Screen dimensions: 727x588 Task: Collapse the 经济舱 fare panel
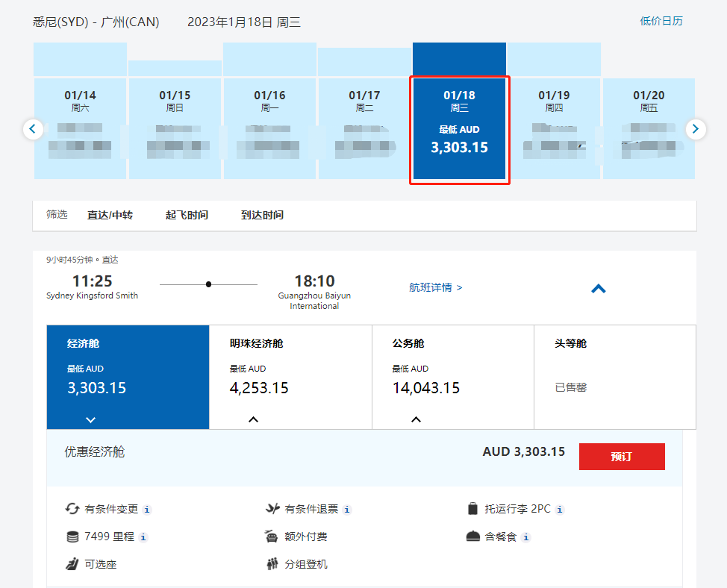90,419
